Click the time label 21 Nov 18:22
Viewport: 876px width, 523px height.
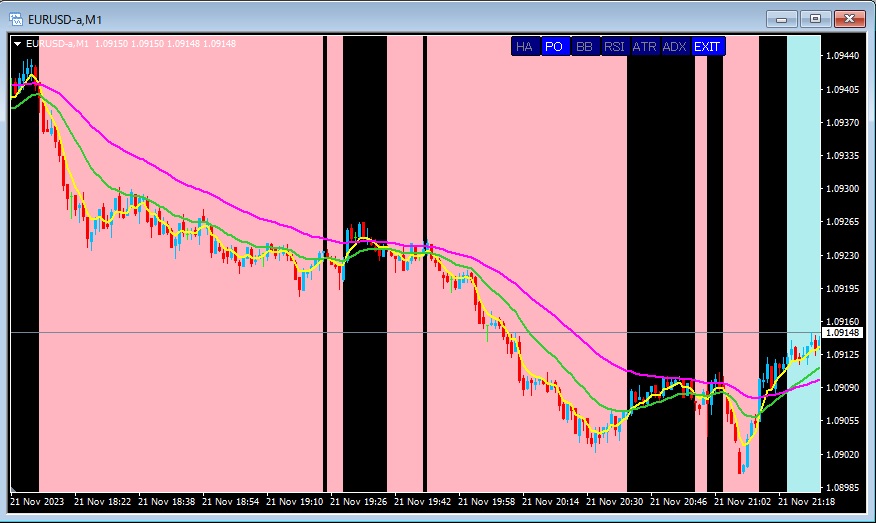102,501
